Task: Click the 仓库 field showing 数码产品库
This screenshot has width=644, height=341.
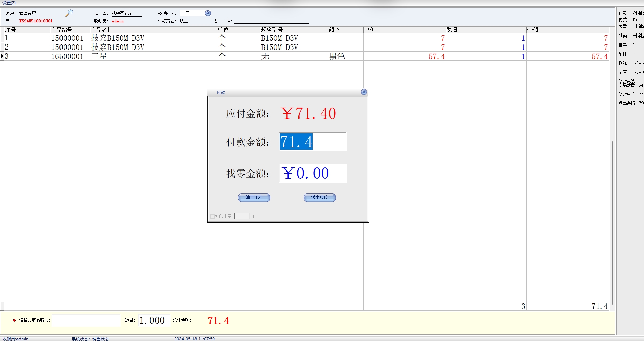Action: coord(126,13)
